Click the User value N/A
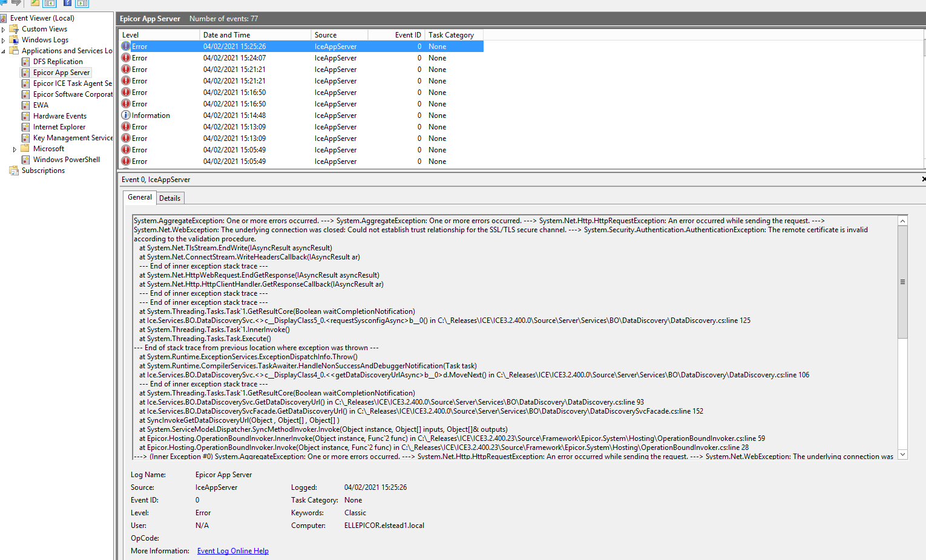The width and height of the screenshot is (926, 560). click(202, 526)
